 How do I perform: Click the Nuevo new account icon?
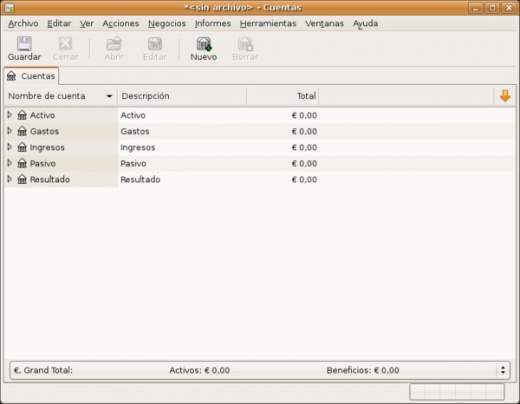204,44
